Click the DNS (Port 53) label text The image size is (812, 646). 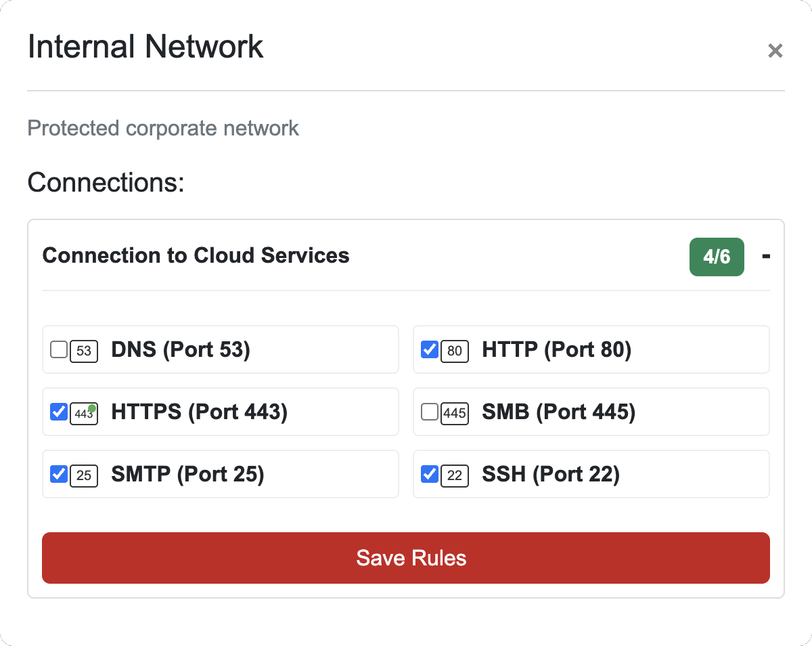(x=181, y=349)
